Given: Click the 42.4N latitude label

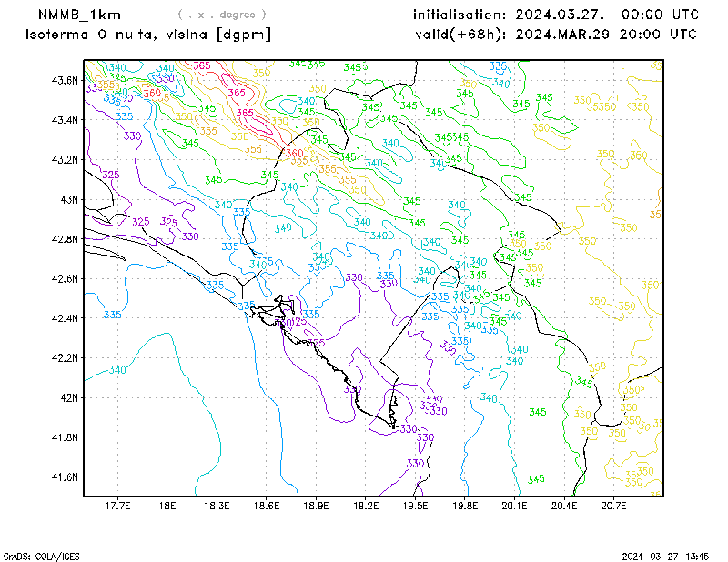Looking at the screenshot, I should click(65, 318).
